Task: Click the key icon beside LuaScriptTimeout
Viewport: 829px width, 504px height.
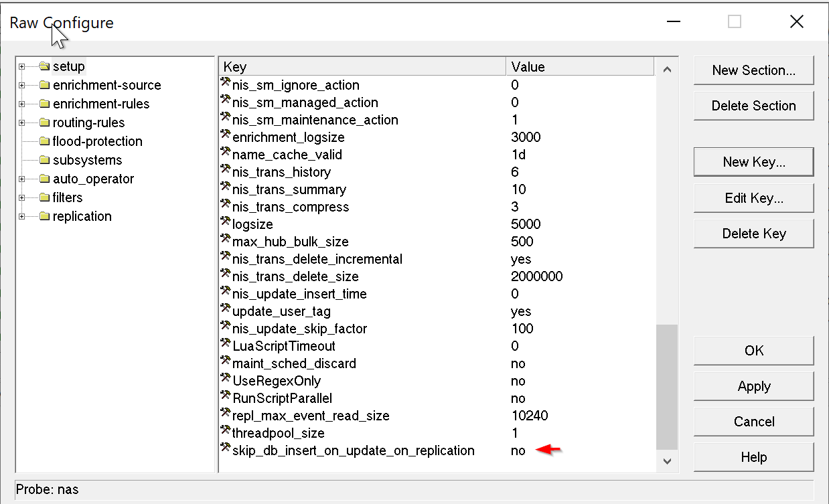Action: point(226,345)
